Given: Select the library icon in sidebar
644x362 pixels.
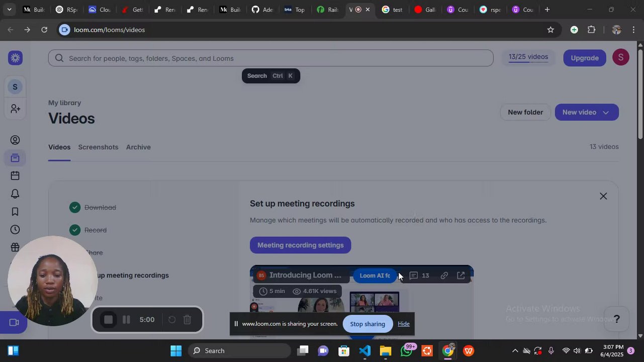Looking at the screenshot, I should pos(15,158).
